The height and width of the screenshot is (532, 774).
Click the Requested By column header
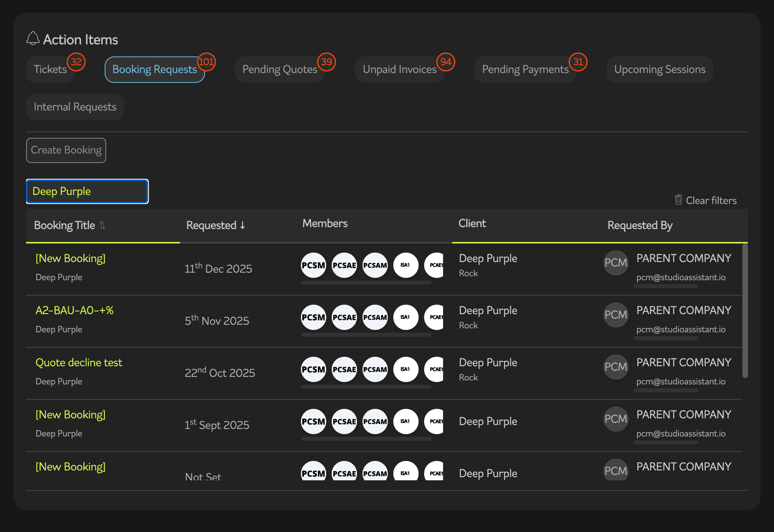pos(640,225)
